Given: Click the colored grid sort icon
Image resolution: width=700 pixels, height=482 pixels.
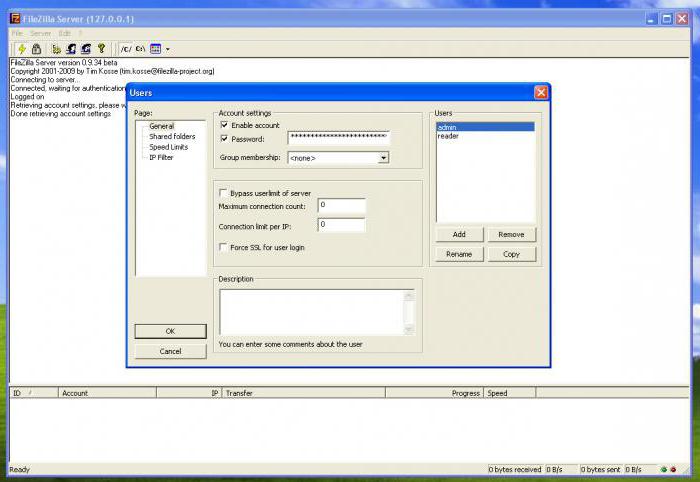Looking at the screenshot, I should point(155,49).
